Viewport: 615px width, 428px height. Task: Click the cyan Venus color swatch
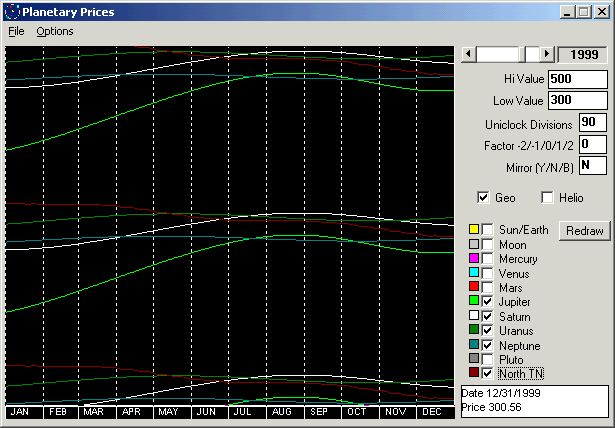click(474, 272)
